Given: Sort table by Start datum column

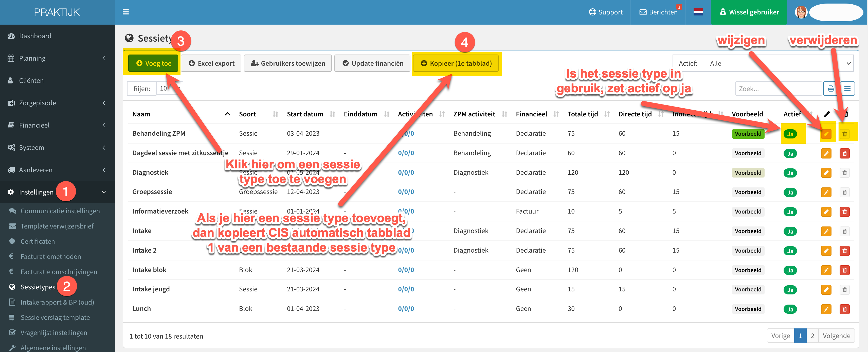Looking at the screenshot, I should tap(311, 114).
